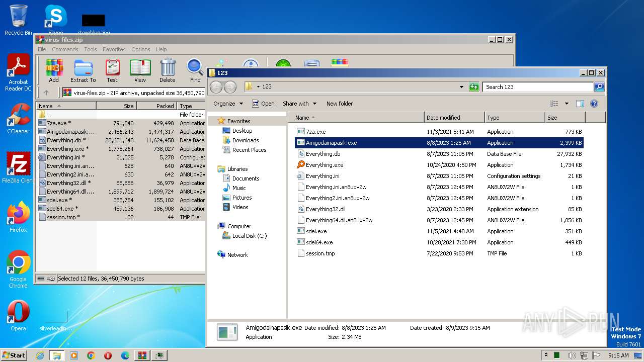Sort WinRAR list by Packed column
Viewport: 644px width, 362px height.
click(156, 106)
